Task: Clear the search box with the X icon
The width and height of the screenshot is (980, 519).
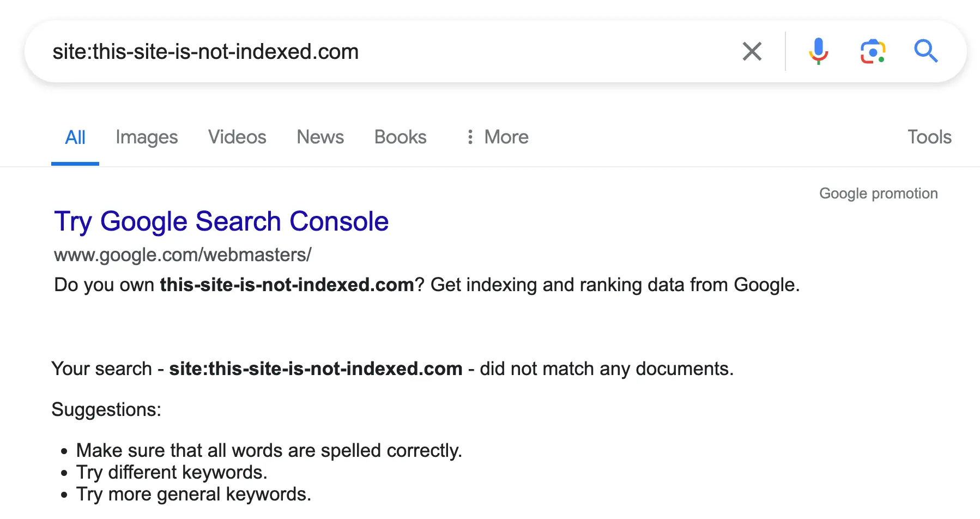Action: [752, 52]
